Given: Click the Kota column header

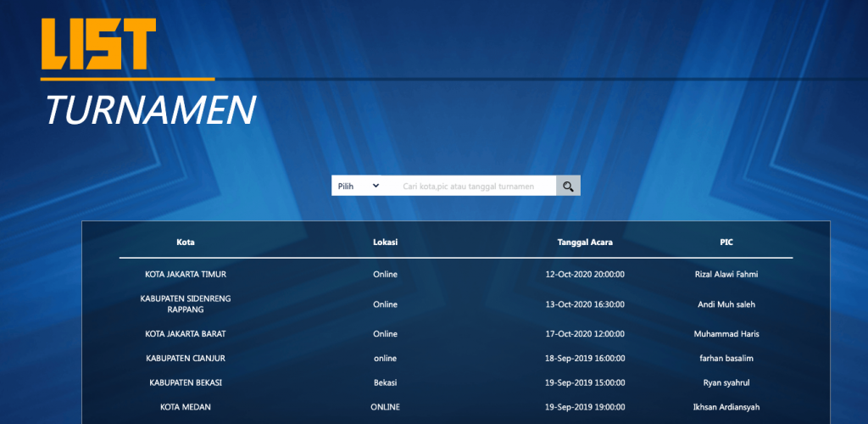Looking at the screenshot, I should [186, 243].
